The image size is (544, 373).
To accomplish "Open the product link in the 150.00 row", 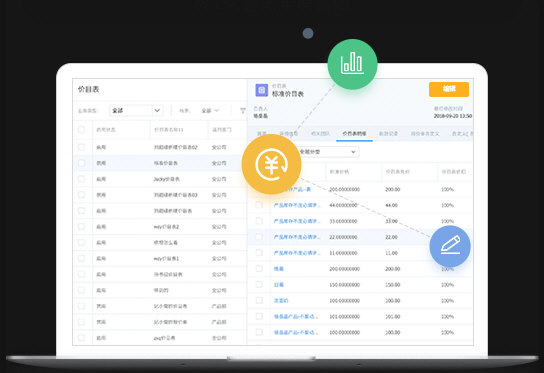I will (x=279, y=285).
